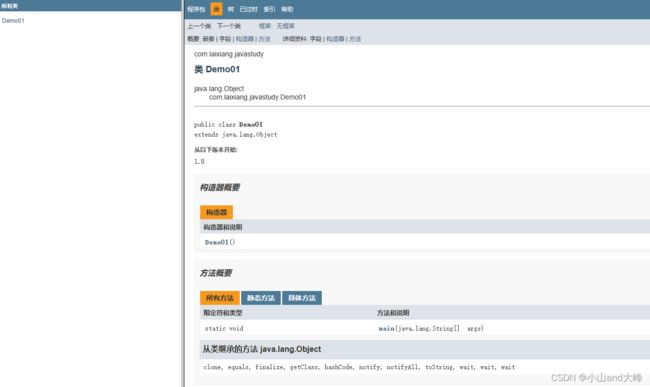Click the 从类继承的方法 java.lang.Object heading

(262, 349)
